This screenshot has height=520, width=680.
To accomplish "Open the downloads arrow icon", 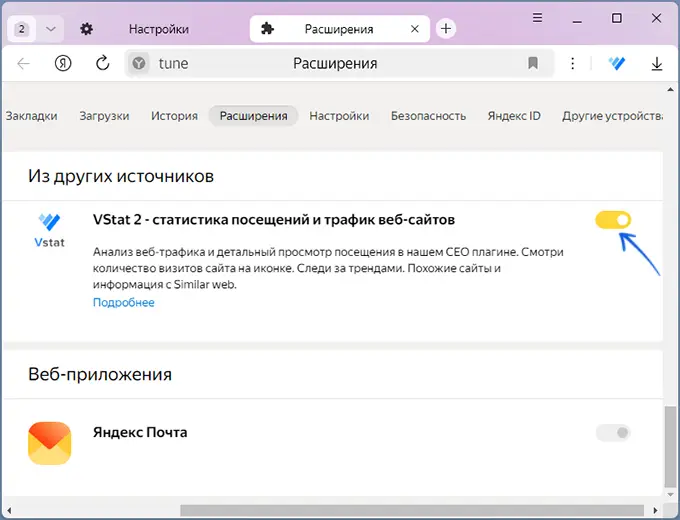I will tap(657, 64).
